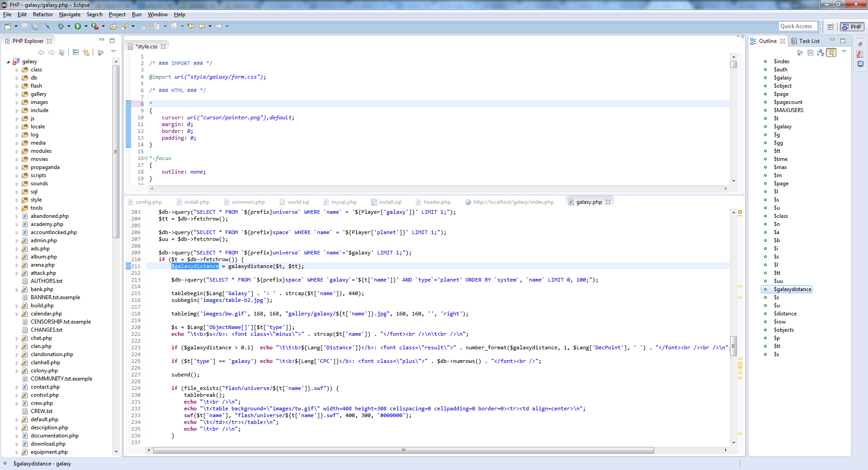
Task: Toggle Link with Editor in the Outline view
Action: (x=832, y=52)
